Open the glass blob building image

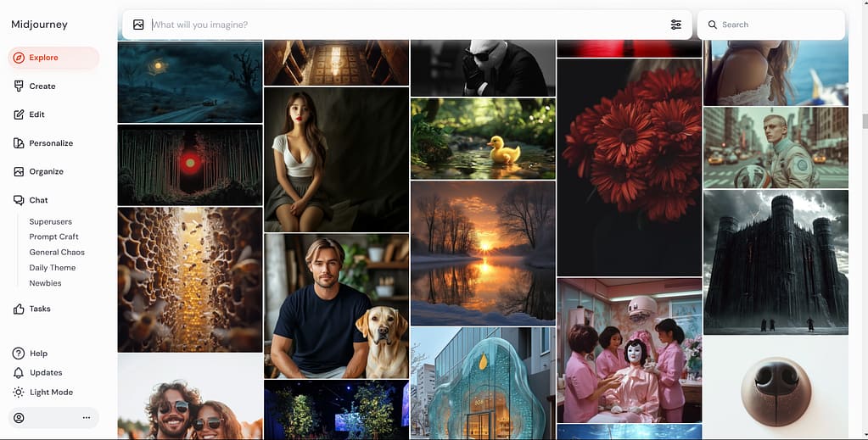483,383
